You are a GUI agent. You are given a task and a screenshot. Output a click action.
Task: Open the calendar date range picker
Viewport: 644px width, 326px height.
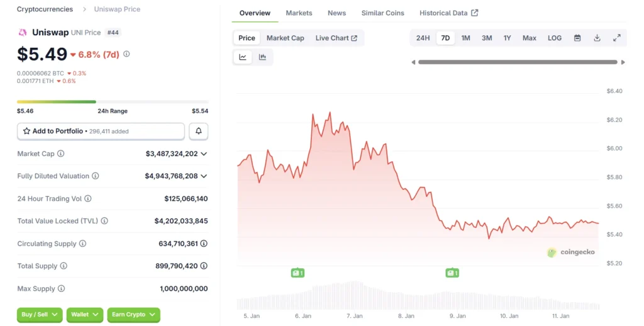[577, 38]
